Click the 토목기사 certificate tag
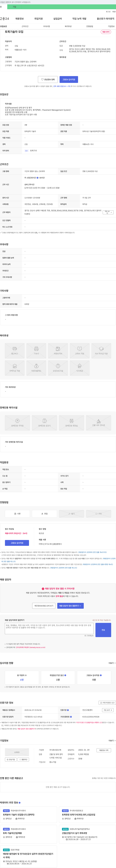This screenshot has width=116, height=868. 33,151
